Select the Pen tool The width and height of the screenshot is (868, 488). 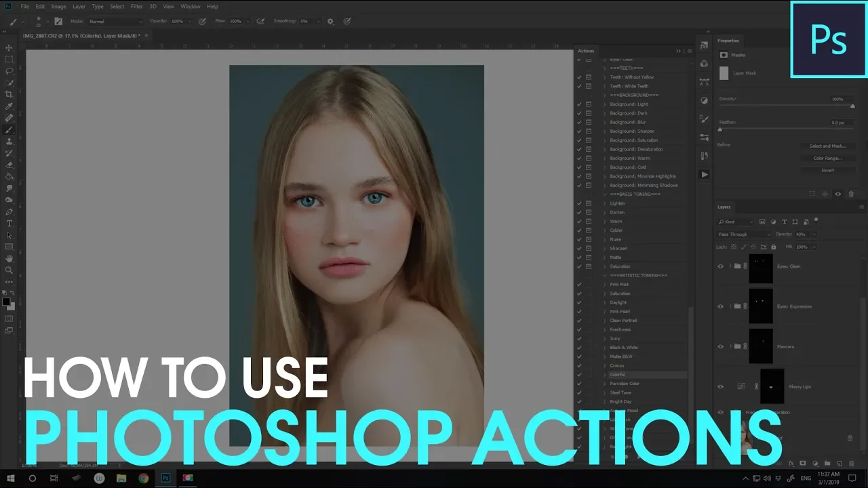pos(9,211)
